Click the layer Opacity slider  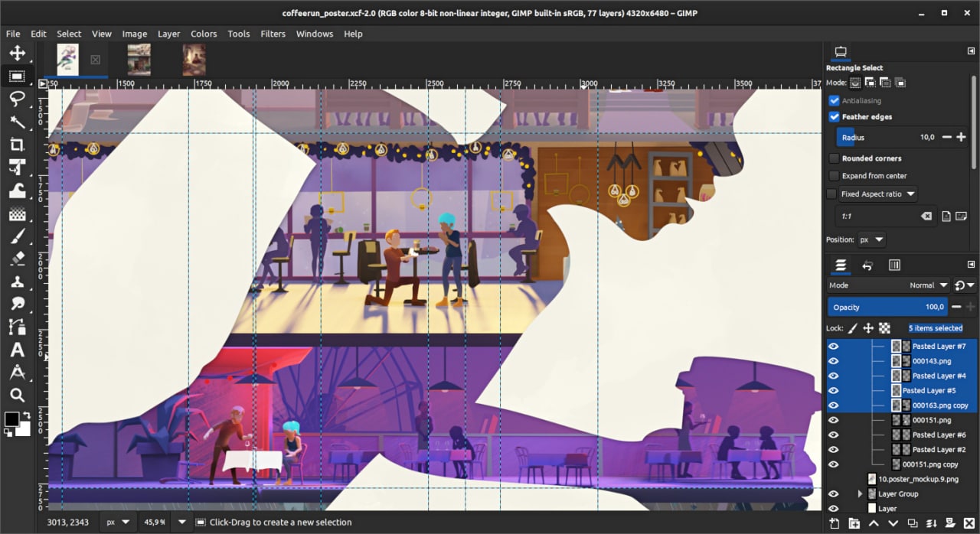click(886, 307)
